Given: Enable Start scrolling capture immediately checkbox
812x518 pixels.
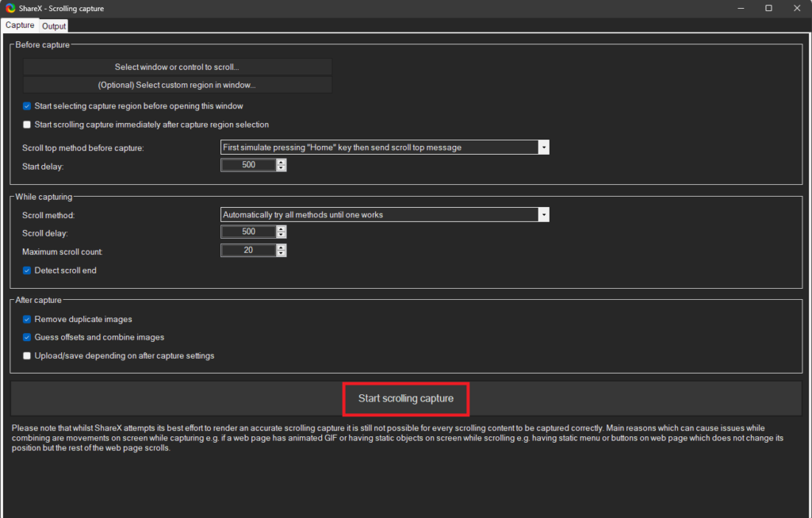Looking at the screenshot, I should [27, 125].
